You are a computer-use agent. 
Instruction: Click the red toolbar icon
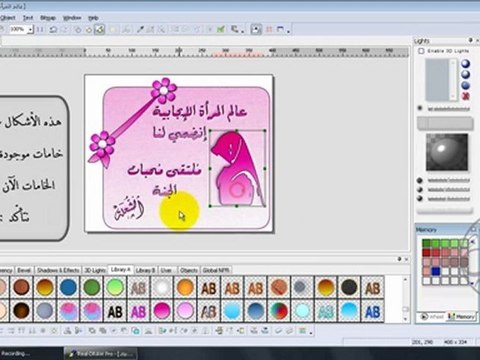(x=269, y=30)
